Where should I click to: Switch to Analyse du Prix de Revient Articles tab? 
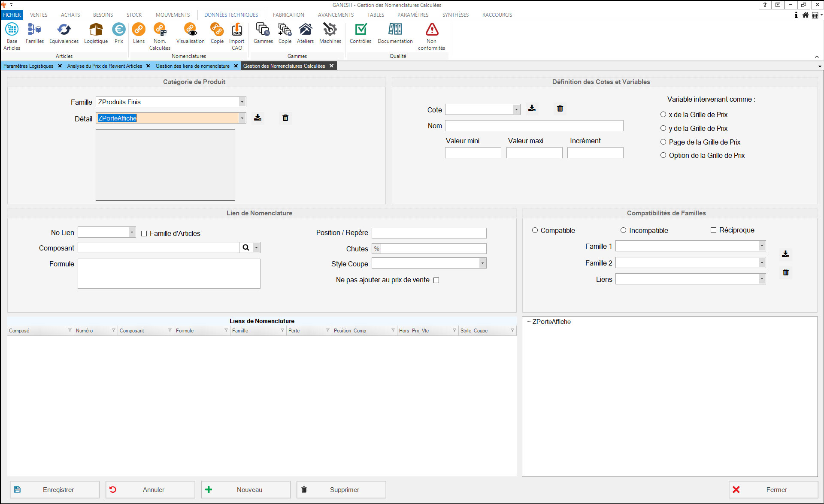[104, 66]
